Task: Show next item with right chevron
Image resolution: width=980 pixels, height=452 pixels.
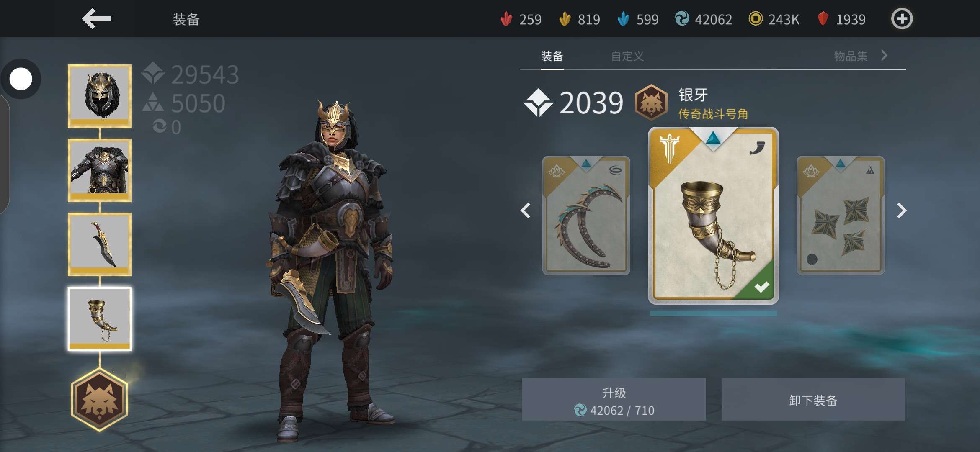Action: 901,211
